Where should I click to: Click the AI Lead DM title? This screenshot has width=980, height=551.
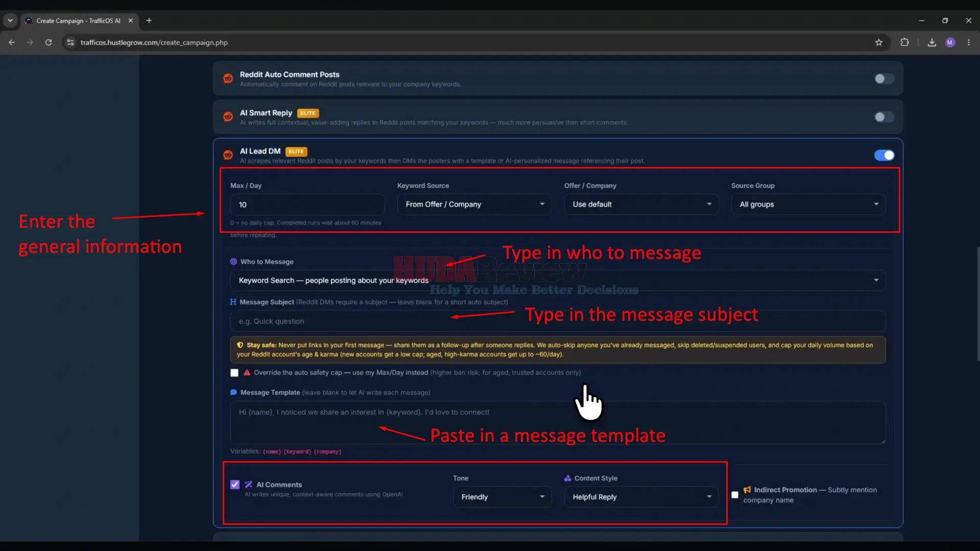pos(260,151)
